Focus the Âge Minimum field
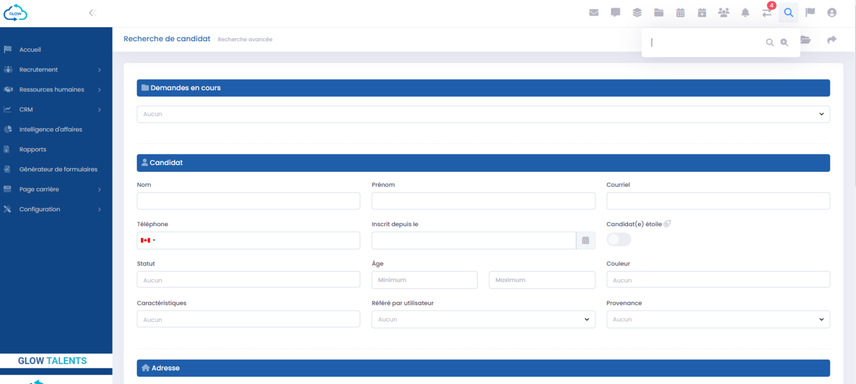Screen dimensions: 856x384 (425, 280)
